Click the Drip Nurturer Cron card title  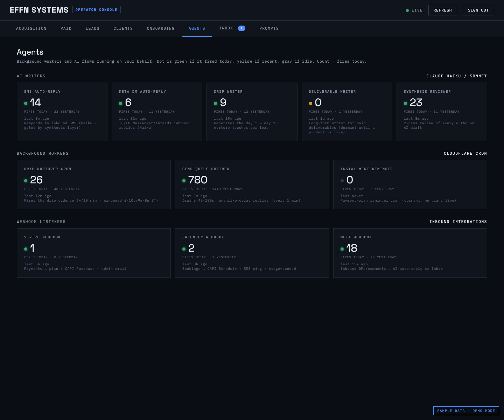[48, 169]
